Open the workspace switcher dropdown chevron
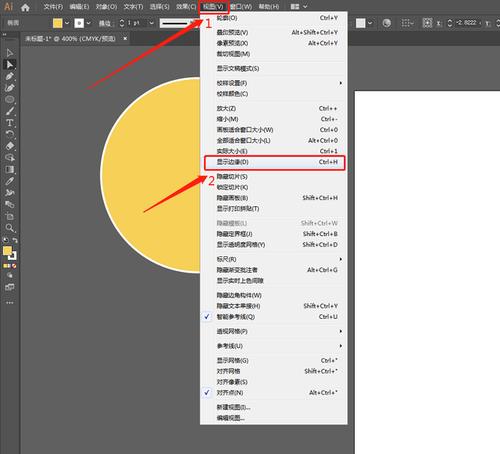500x454 pixels. (x=305, y=7)
